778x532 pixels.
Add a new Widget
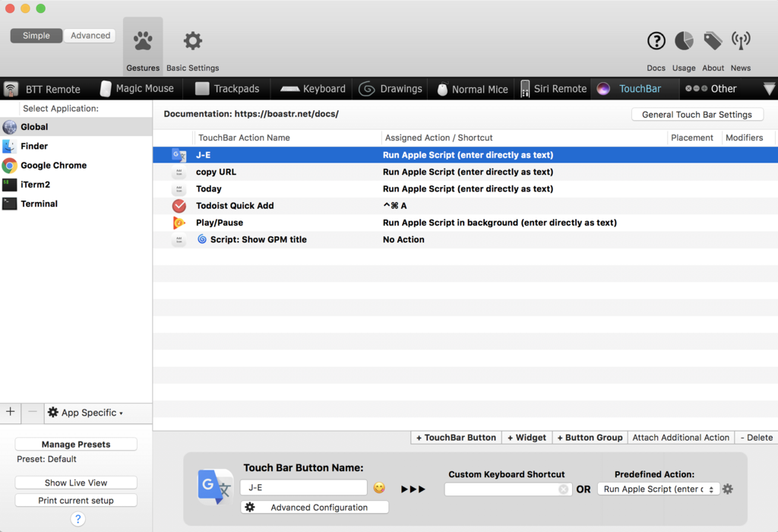[527, 438]
